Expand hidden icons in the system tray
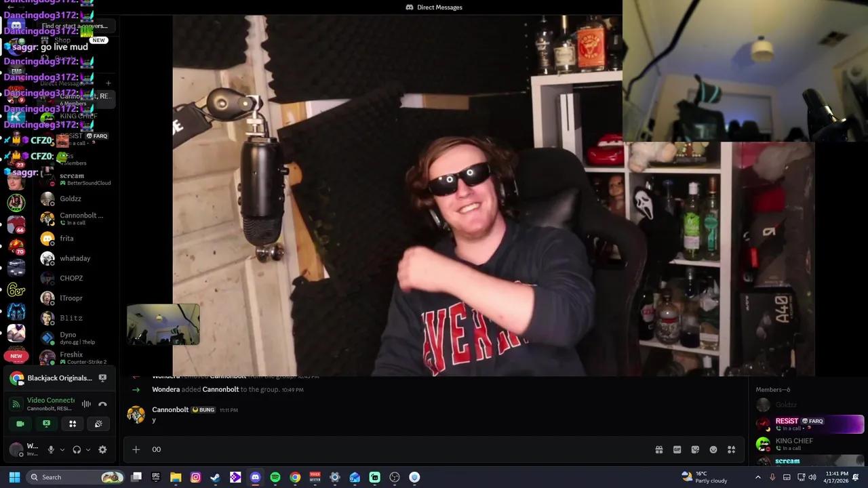Image resolution: width=868 pixels, height=488 pixels. 758,476
